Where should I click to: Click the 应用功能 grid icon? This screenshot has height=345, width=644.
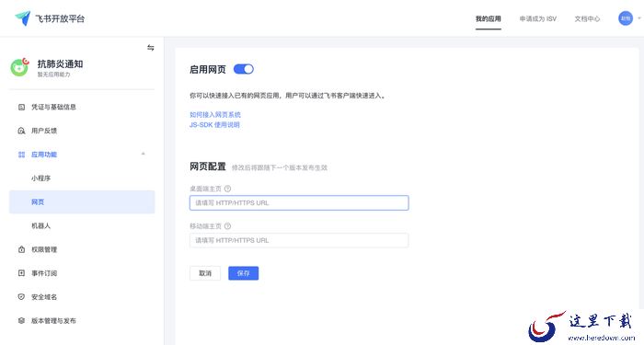coord(22,155)
